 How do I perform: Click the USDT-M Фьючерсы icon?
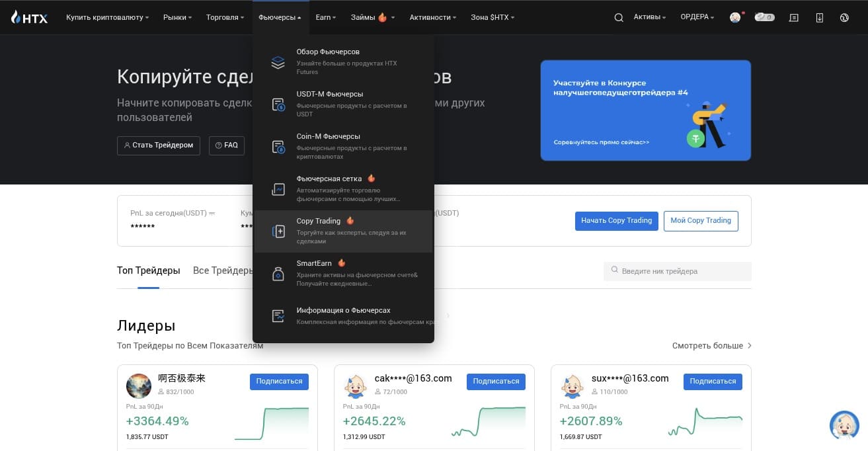click(x=278, y=104)
